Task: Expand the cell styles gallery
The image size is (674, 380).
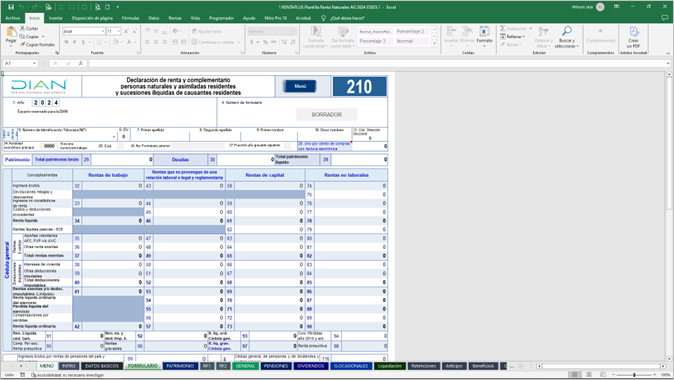Action: pyautogui.click(x=434, y=43)
